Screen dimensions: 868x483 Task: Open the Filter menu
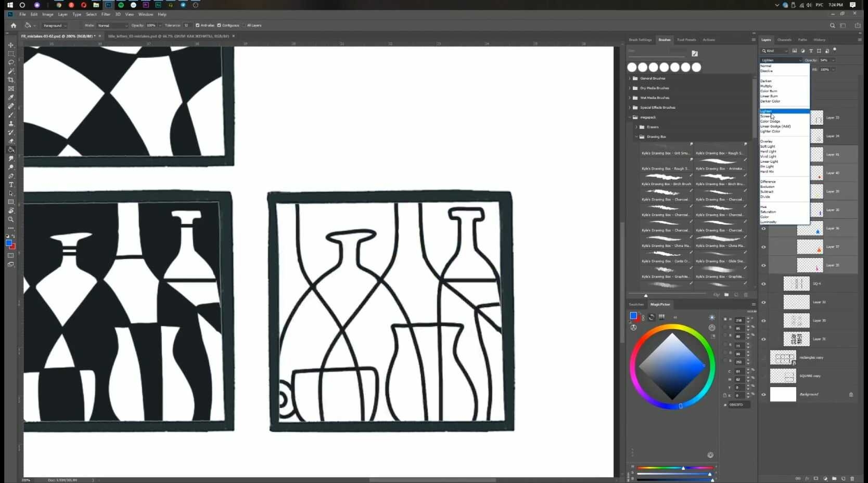tap(106, 15)
